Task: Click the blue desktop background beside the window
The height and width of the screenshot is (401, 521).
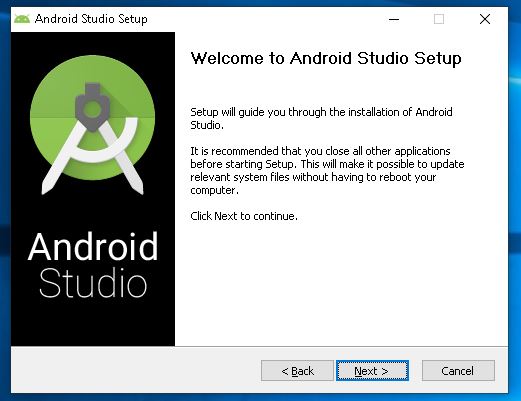Action: 515,200
